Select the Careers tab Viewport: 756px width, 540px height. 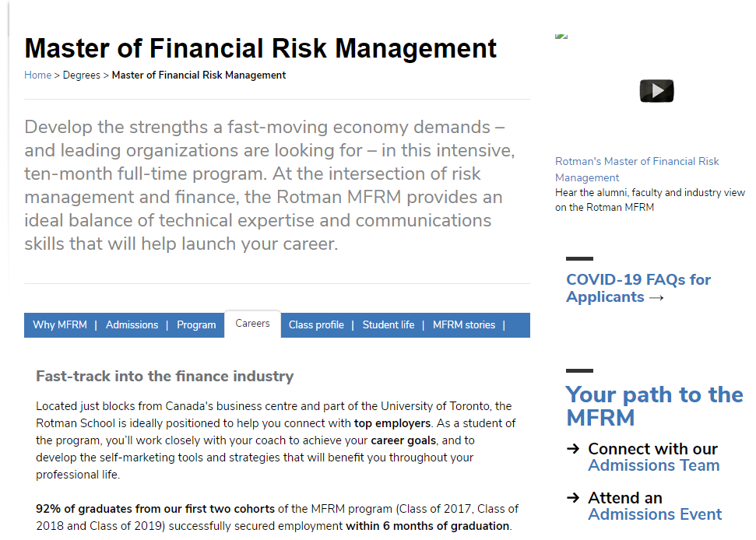point(252,324)
